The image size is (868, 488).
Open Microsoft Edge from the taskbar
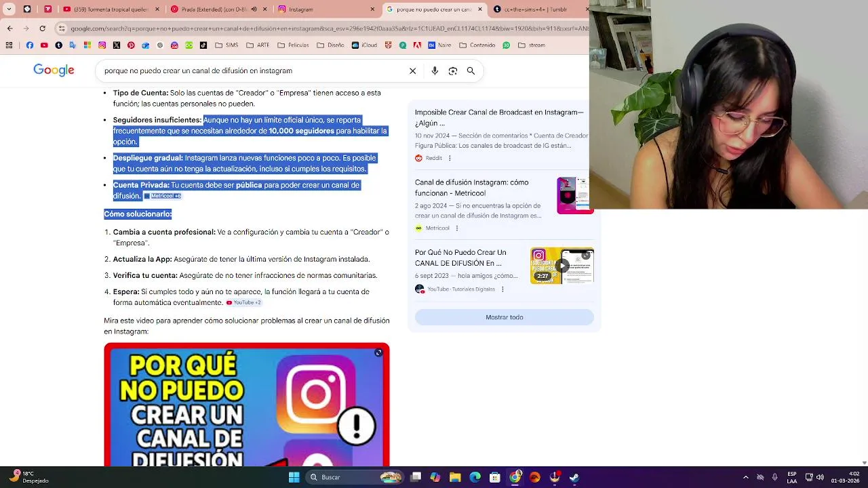click(x=475, y=477)
